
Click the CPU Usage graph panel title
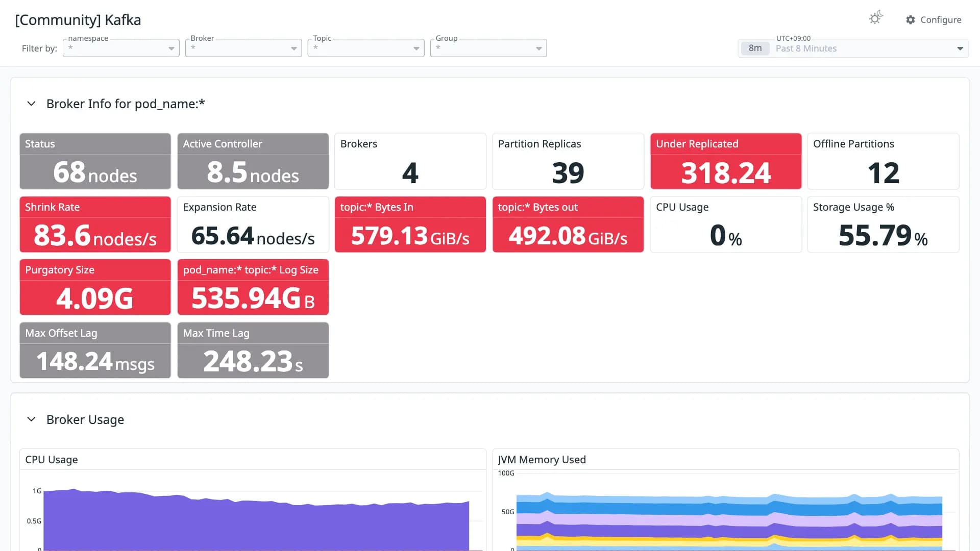(x=52, y=460)
